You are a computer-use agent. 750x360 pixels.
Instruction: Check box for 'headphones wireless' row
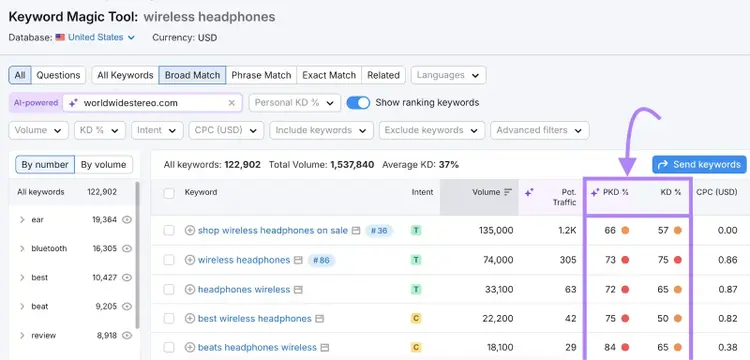169,290
